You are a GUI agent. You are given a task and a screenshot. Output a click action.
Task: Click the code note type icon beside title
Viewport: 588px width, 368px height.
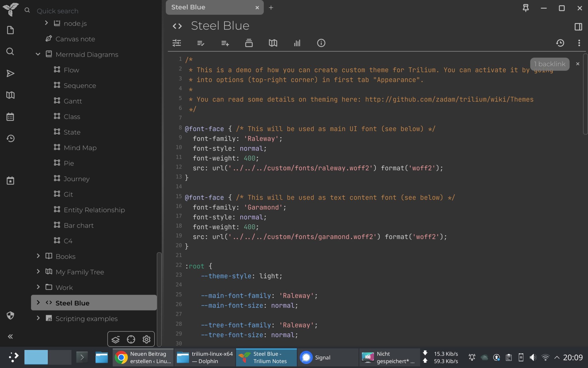coord(177,26)
